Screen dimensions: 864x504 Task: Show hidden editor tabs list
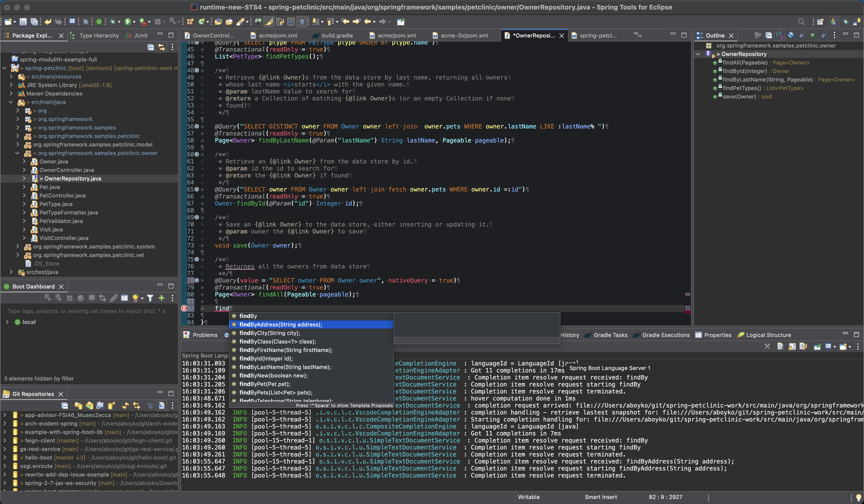point(638,35)
